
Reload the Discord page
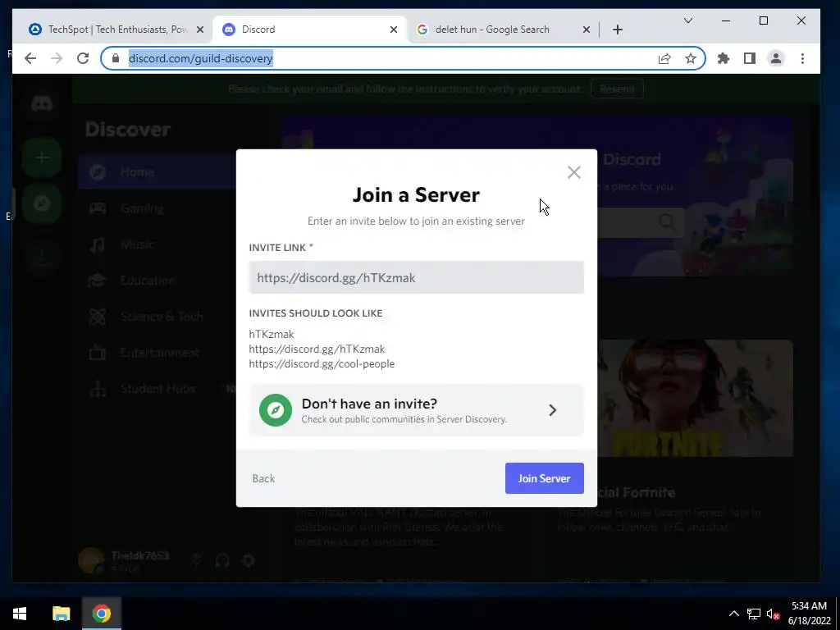pyautogui.click(x=83, y=58)
